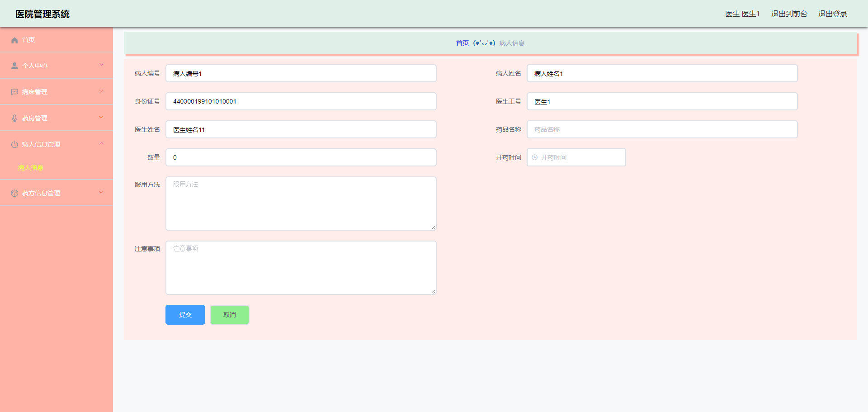The width and height of the screenshot is (868, 412).
Task: Click 退出到前台 in the header
Action: [x=789, y=14]
